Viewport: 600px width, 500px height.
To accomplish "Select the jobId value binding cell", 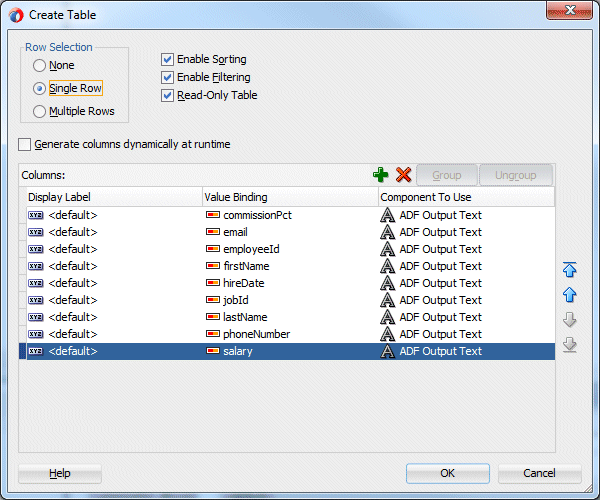I will [x=290, y=300].
